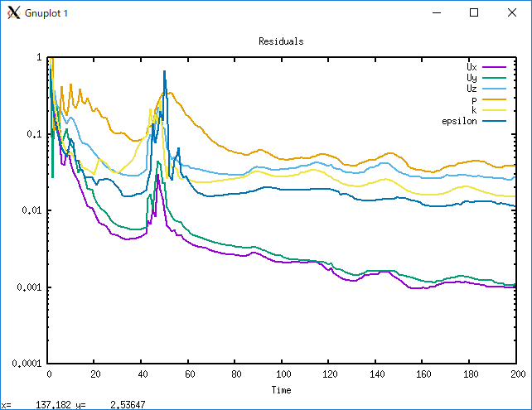Screen dimensions: 532x410
Task: Maximize the Gnuplot 1 window
Action: [x=474, y=13]
